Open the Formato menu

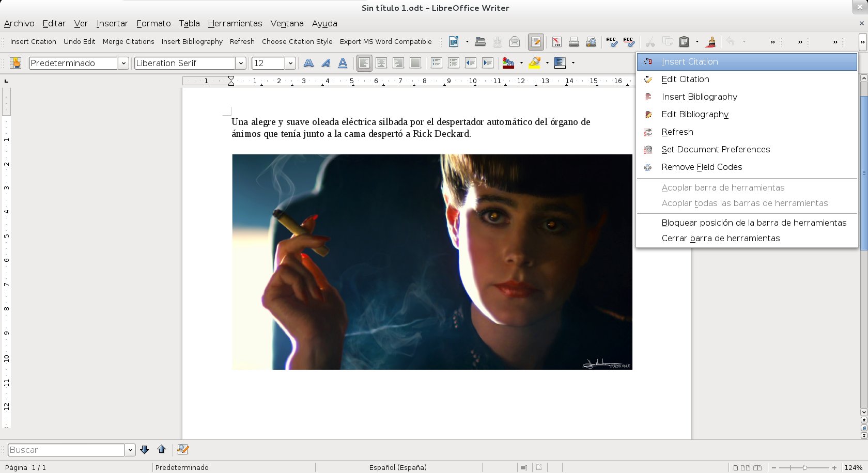point(153,23)
